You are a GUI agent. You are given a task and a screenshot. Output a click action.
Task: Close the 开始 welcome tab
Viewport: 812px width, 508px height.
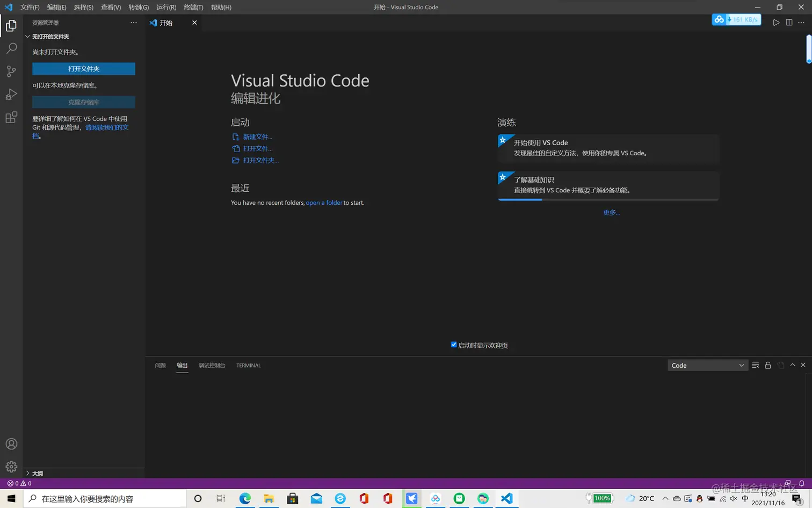(194, 23)
